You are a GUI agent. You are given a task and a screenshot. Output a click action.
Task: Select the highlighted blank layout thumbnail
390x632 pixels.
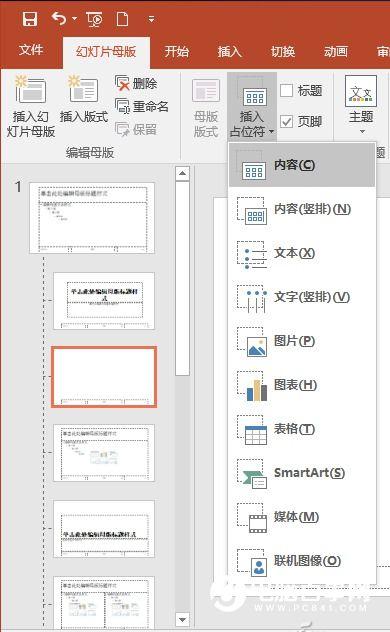[104, 377]
